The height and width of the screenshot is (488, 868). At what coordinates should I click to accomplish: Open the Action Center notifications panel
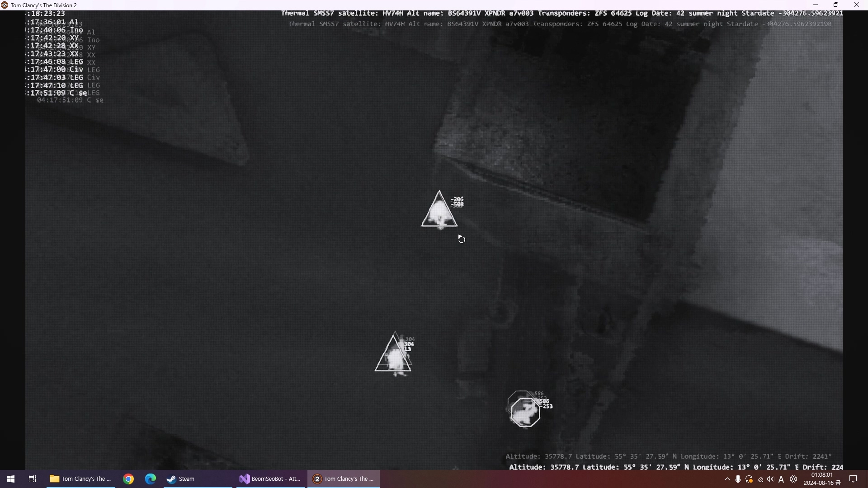(x=854, y=479)
